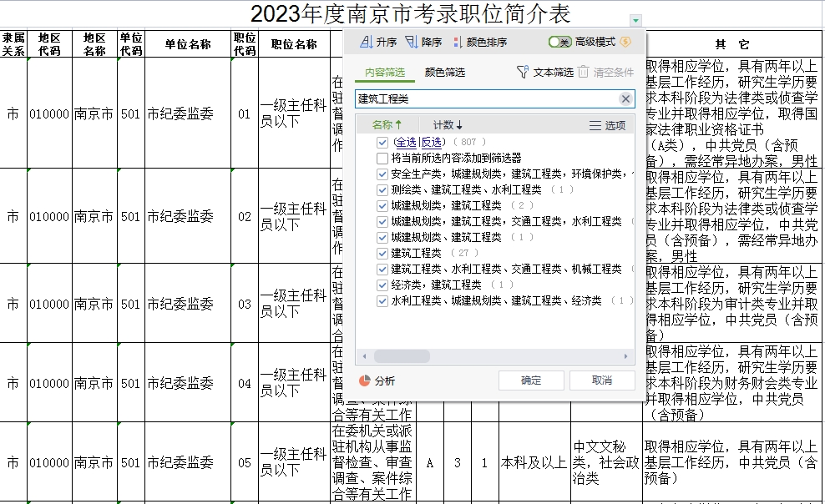Sort filter list by 名称
825x504 pixels.
click(387, 125)
